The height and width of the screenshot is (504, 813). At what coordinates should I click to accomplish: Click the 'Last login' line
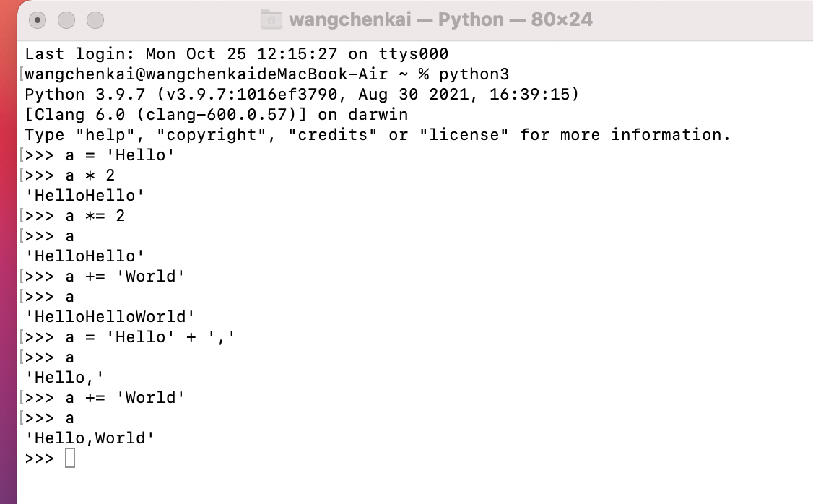point(236,53)
